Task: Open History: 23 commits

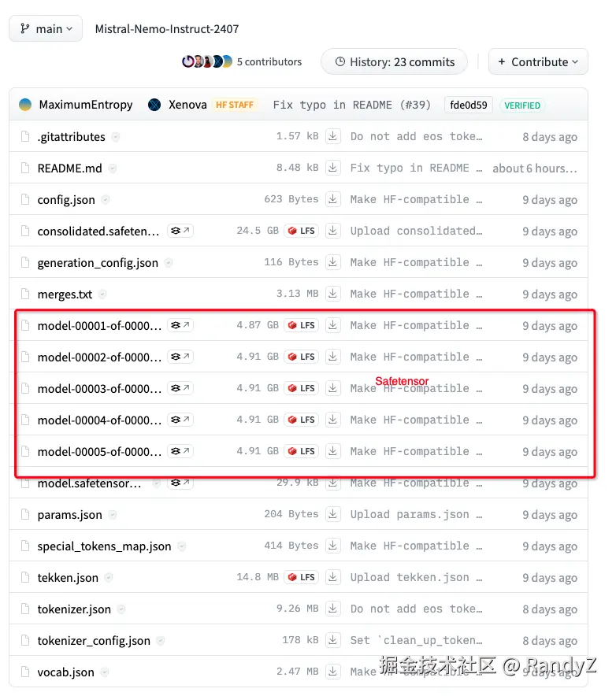Action: [x=395, y=61]
